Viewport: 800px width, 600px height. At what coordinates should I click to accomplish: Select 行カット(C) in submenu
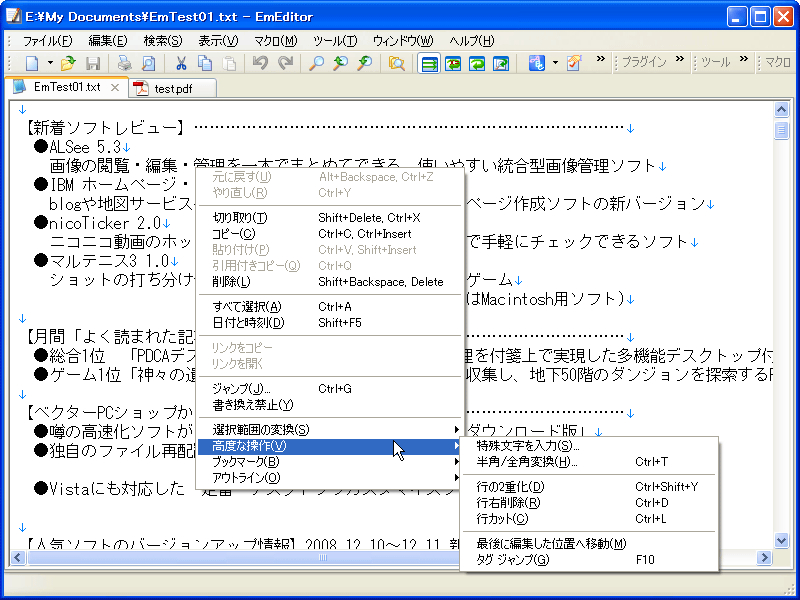point(589,519)
